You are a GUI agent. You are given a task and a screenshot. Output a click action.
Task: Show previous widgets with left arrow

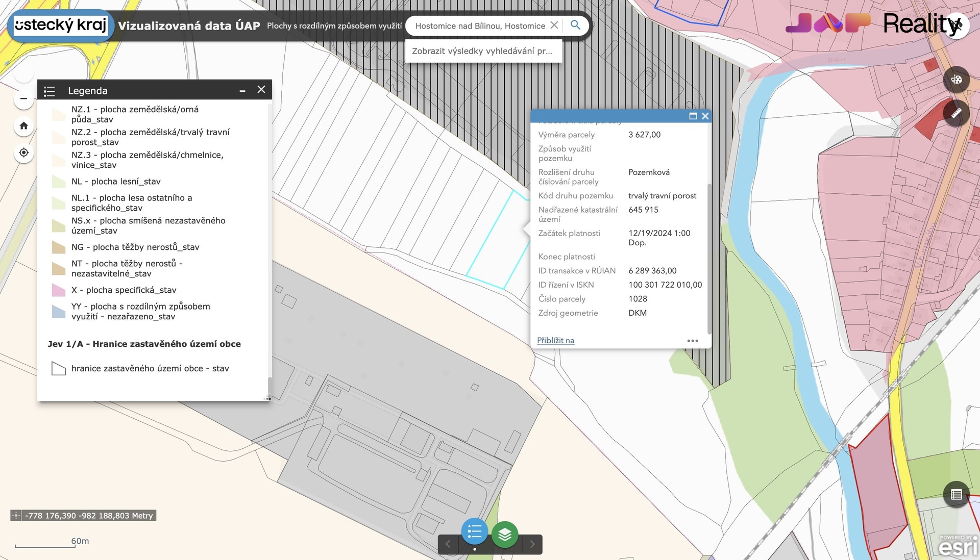click(x=448, y=544)
